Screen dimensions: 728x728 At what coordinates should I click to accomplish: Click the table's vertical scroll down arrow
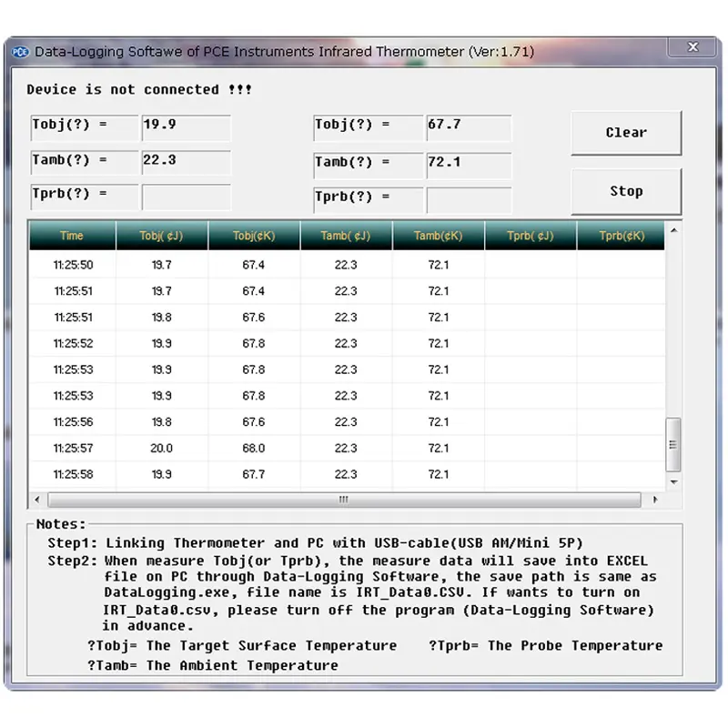(673, 482)
